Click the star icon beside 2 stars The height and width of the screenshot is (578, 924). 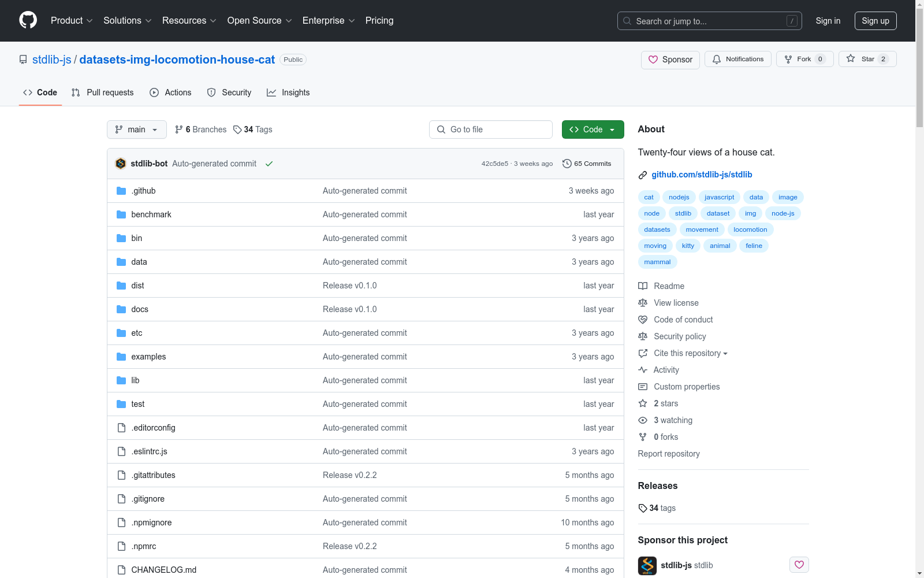point(643,403)
